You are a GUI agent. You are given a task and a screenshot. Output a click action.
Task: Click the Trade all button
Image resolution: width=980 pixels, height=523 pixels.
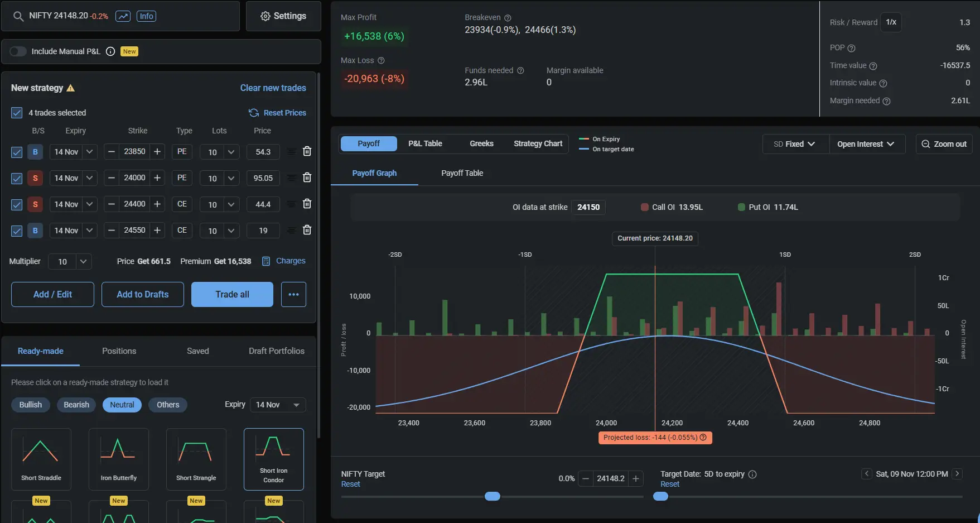tap(232, 294)
